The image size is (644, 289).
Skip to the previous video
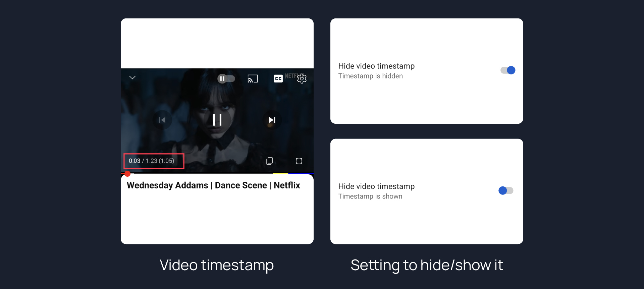coord(162,120)
